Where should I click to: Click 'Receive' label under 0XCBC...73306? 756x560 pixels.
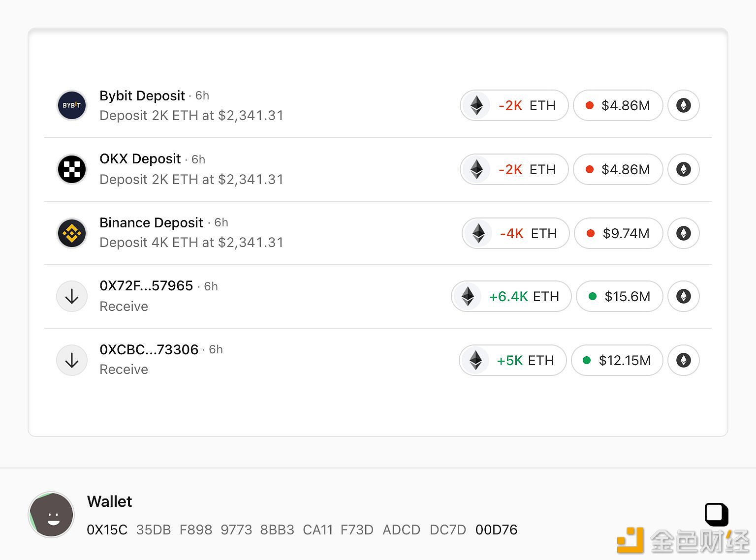click(124, 370)
